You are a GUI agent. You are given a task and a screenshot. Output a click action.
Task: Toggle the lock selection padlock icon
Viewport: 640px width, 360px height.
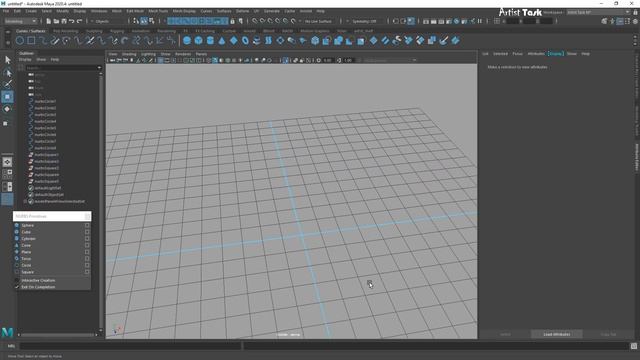233,21
